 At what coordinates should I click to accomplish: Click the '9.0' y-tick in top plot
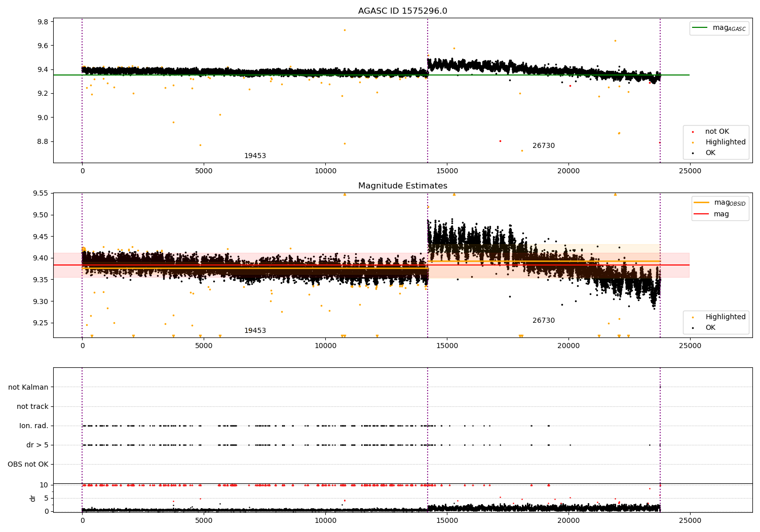click(x=43, y=118)
